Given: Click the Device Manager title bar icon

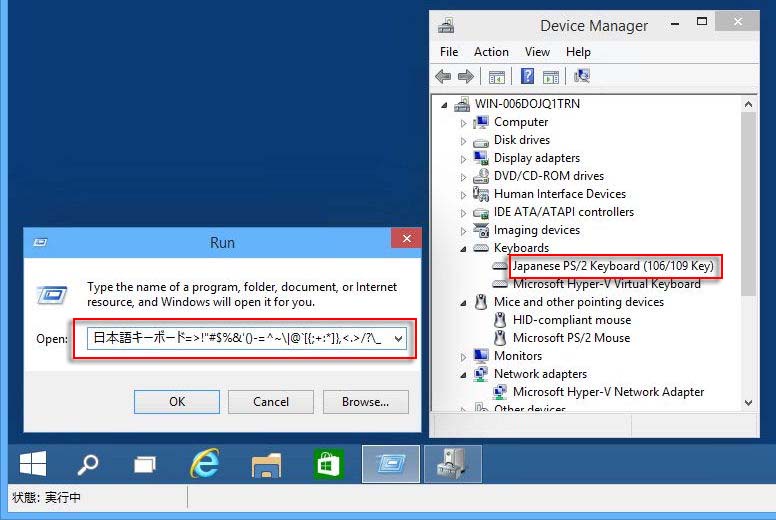Looking at the screenshot, I should click(x=446, y=25).
